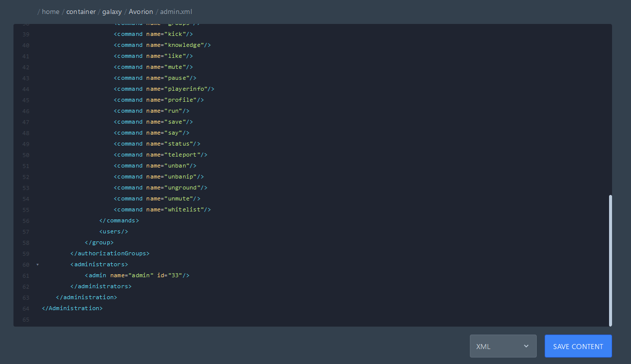Click the closing </group> tag

click(99, 242)
